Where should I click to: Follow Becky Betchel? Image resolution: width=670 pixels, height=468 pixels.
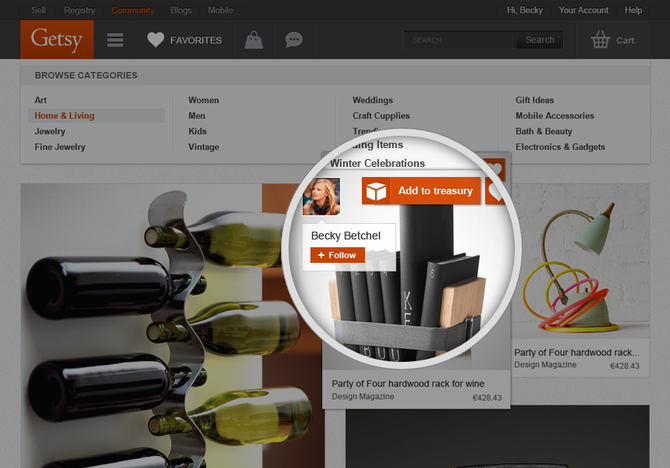(338, 255)
